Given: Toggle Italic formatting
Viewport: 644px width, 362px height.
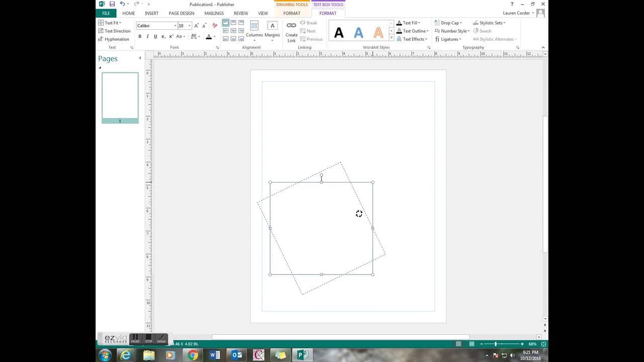Looking at the screenshot, I should pyautogui.click(x=147, y=37).
